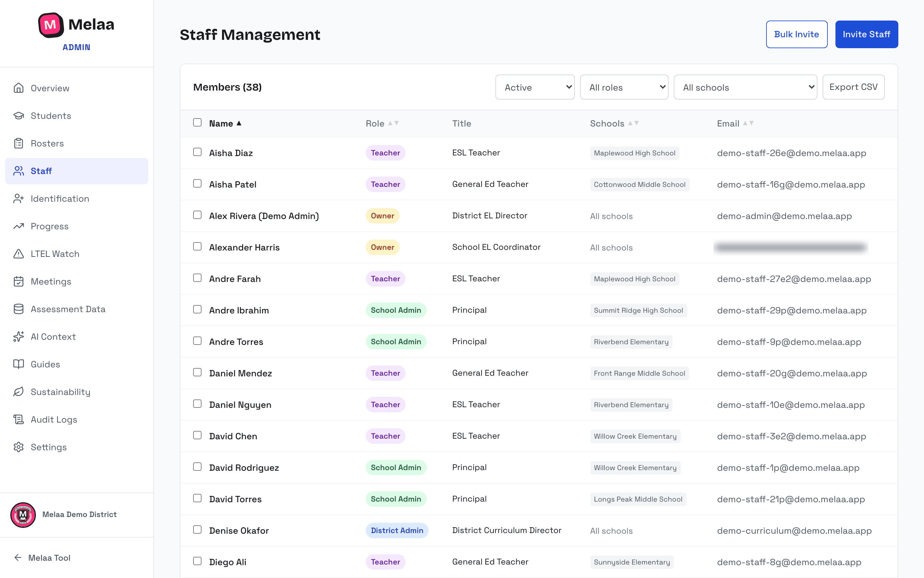The image size is (924, 578).
Task: Sort by Role column arrows
Action: (x=393, y=123)
